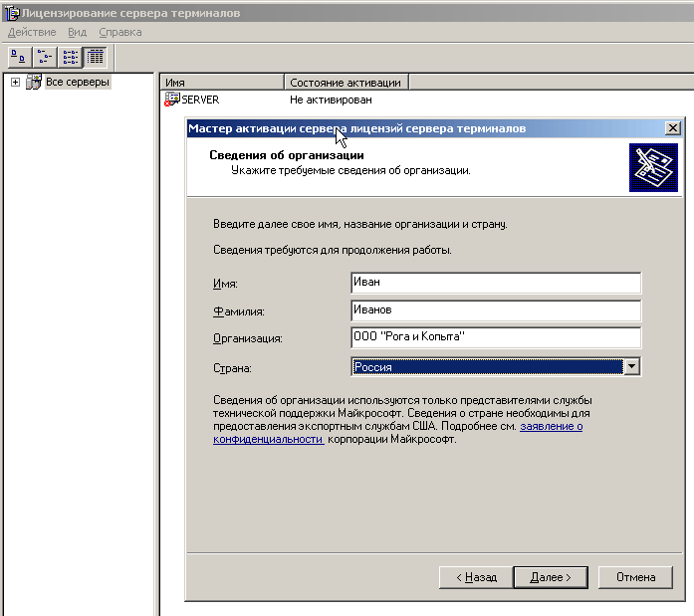Click the 'Фамилия' input field with 'Иванов'

(x=496, y=310)
